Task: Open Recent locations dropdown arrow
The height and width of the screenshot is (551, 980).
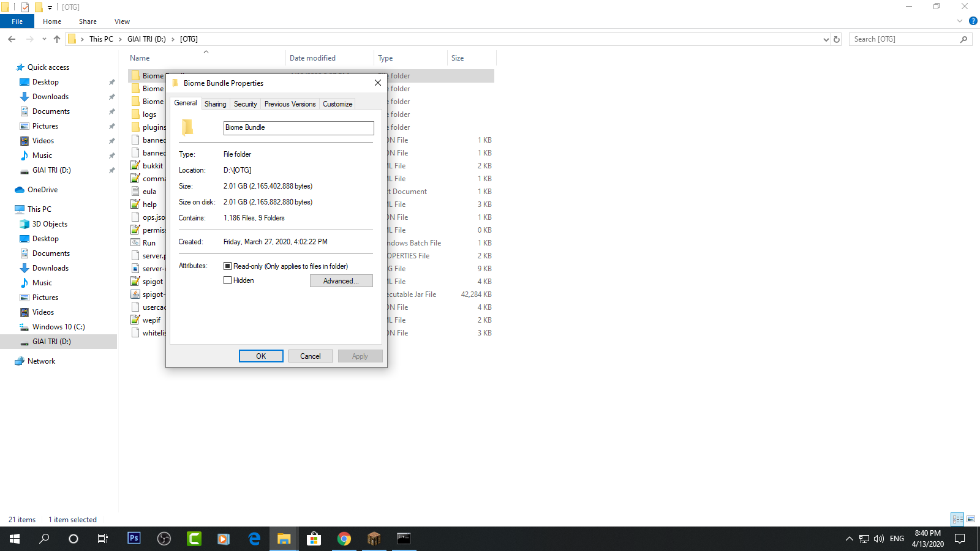Action: tap(44, 39)
